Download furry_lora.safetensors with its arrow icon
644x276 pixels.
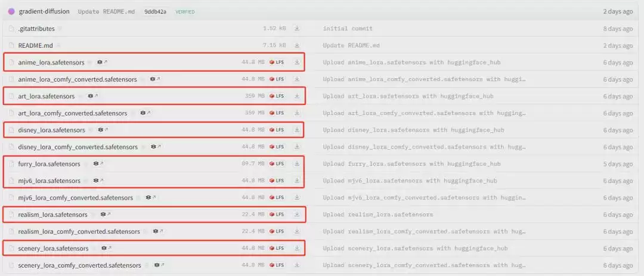(x=297, y=163)
